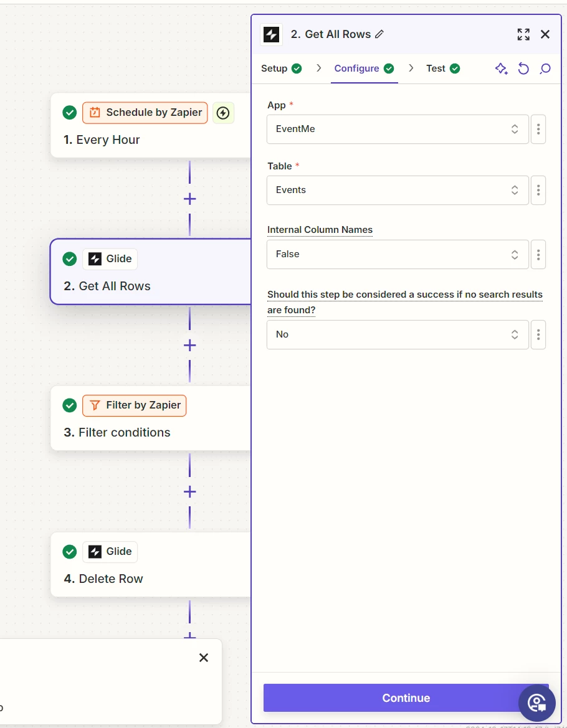
Task: Open three-dot menu for the No field
Action: [538, 335]
